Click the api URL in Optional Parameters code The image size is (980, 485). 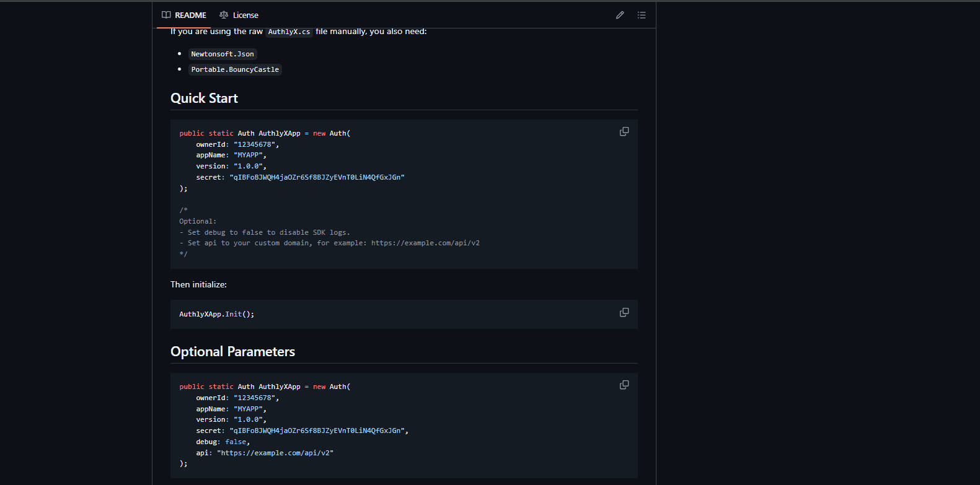coord(275,453)
